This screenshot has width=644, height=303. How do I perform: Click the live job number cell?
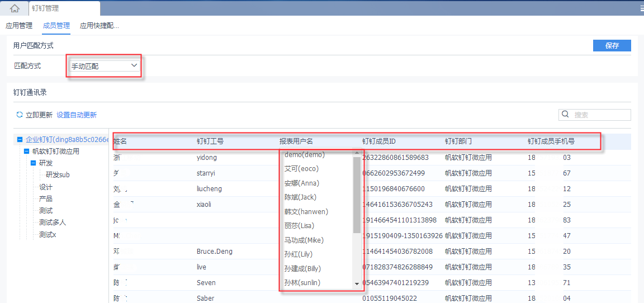pyautogui.click(x=201, y=267)
